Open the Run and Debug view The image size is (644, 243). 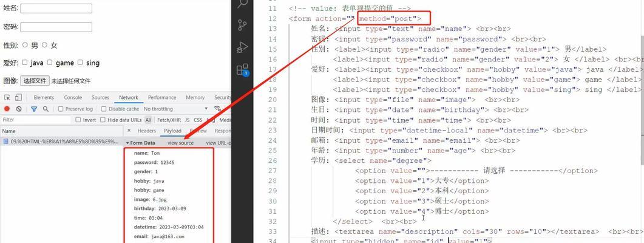tap(242, 47)
